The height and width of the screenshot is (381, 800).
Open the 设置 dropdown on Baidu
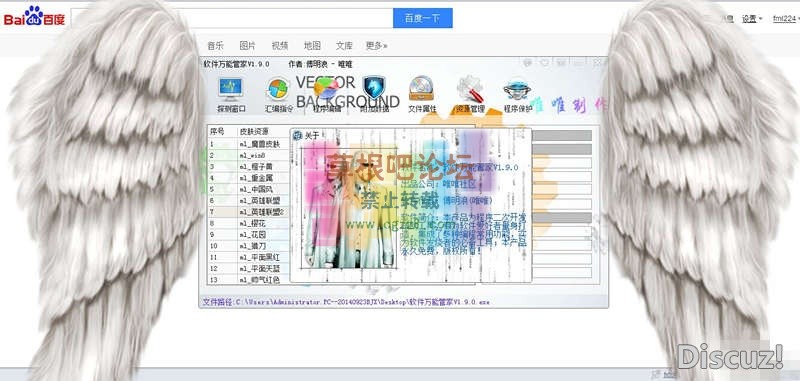pyautogui.click(x=752, y=19)
